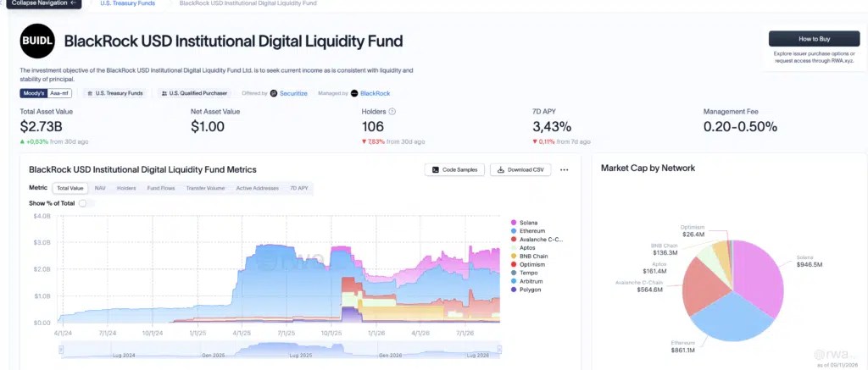The height and width of the screenshot is (370, 868).
Task: Click the Solana $946.5M pie label
Action: tap(810, 262)
